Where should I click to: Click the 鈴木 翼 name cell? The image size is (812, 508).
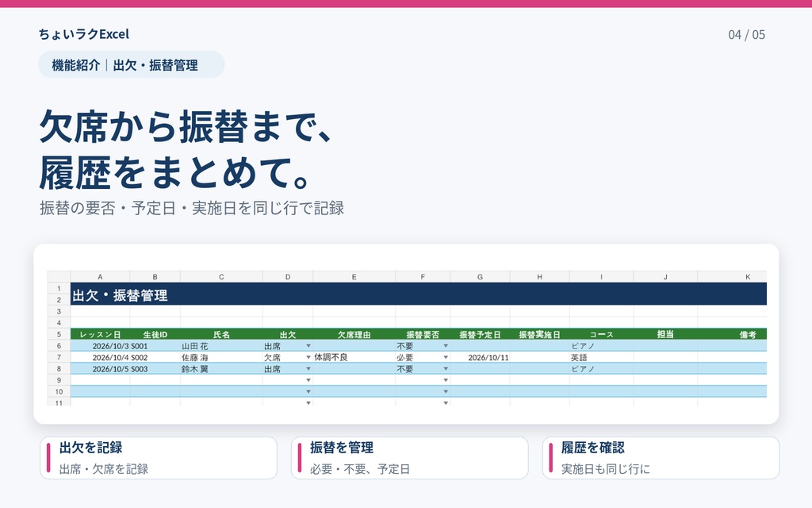pos(221,368)
